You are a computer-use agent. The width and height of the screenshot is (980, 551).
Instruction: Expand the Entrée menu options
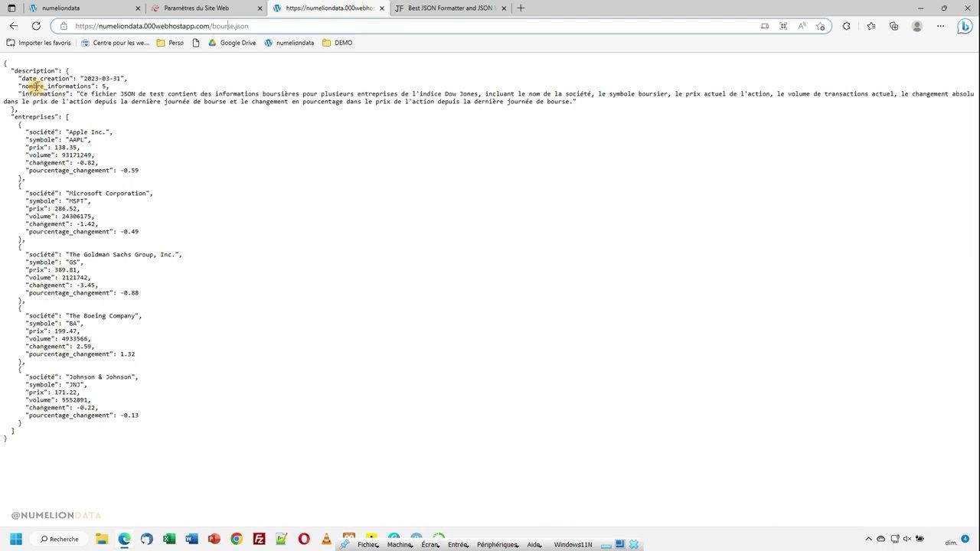457,544
